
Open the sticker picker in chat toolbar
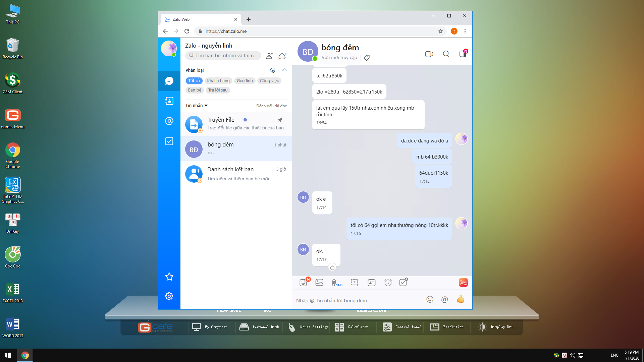(x=304, y=283)
